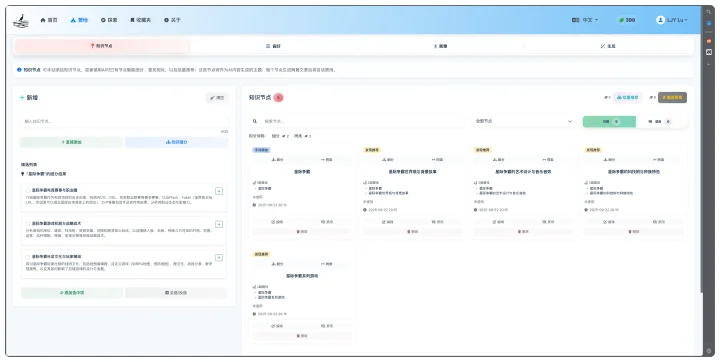This screenshot has height=362, width=720.
Task: Click 同类 on the 世界观与背景故事 card
Action: pyautogui.click(x=438, y=160)
